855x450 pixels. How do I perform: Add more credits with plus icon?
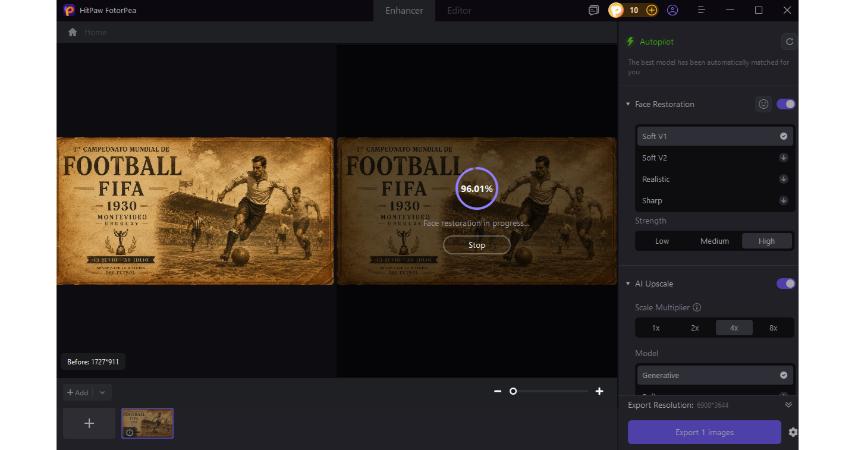pos(652,10)
